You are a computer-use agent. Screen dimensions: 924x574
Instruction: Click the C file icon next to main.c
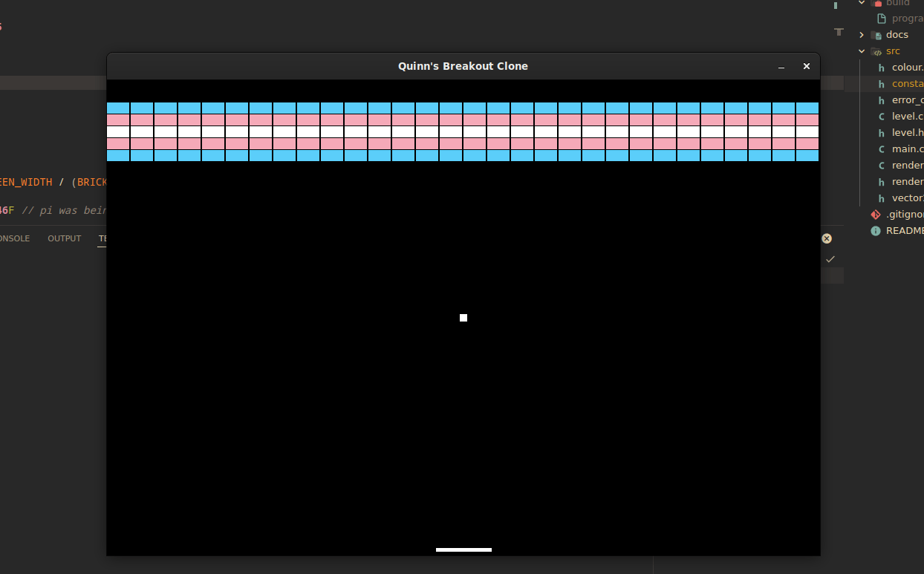click(881, 149)
